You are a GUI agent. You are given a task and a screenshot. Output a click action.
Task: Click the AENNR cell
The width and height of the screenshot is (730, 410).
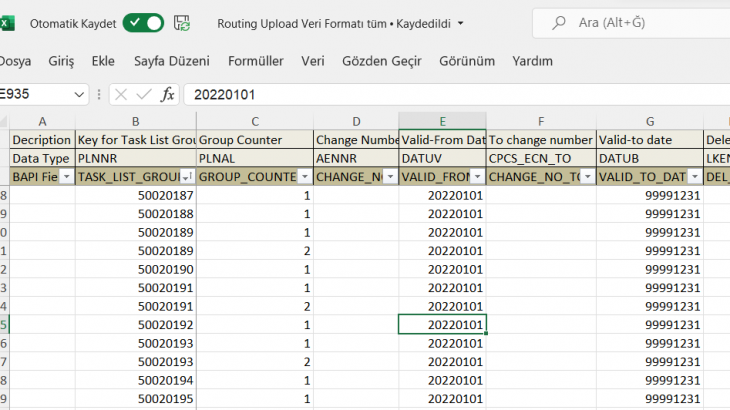click(356, 159)
